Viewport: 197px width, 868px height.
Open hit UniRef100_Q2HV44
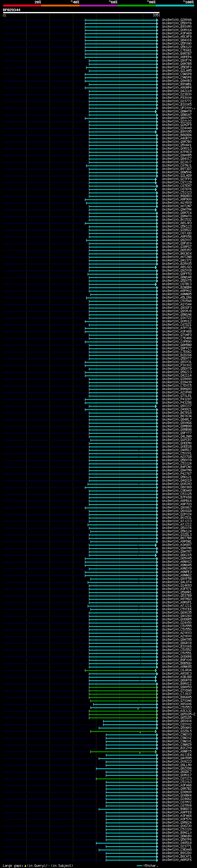[177, 20]
